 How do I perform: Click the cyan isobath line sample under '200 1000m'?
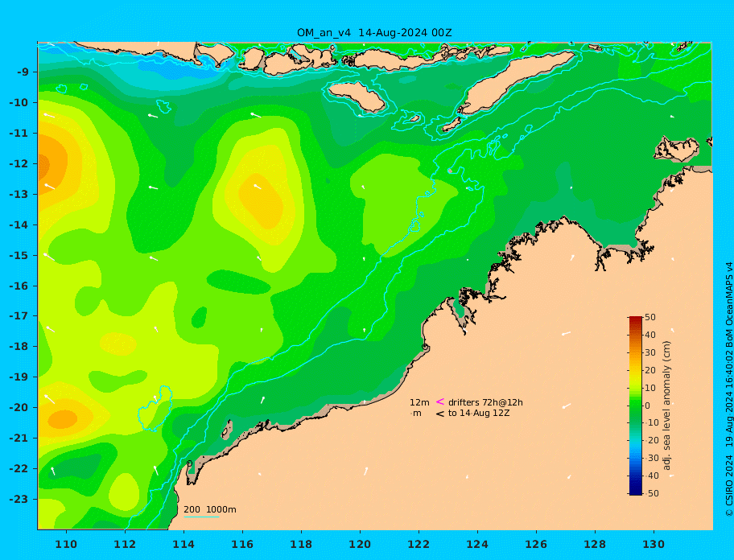[201, 517]
